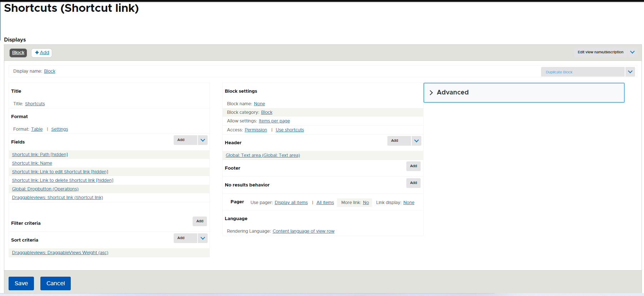The image size is (644, 296).
Task: Open Format Settings link
Action: click(60, 129)
